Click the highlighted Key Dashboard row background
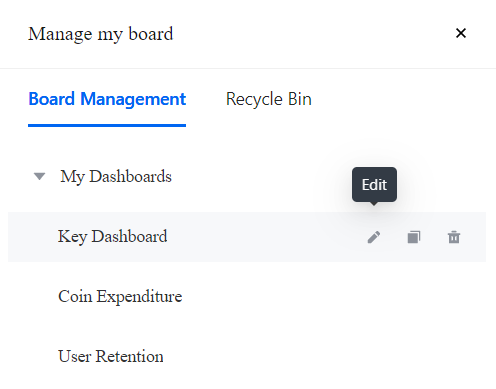The width and height of the screenshot is (496, 389). [247, 237]
